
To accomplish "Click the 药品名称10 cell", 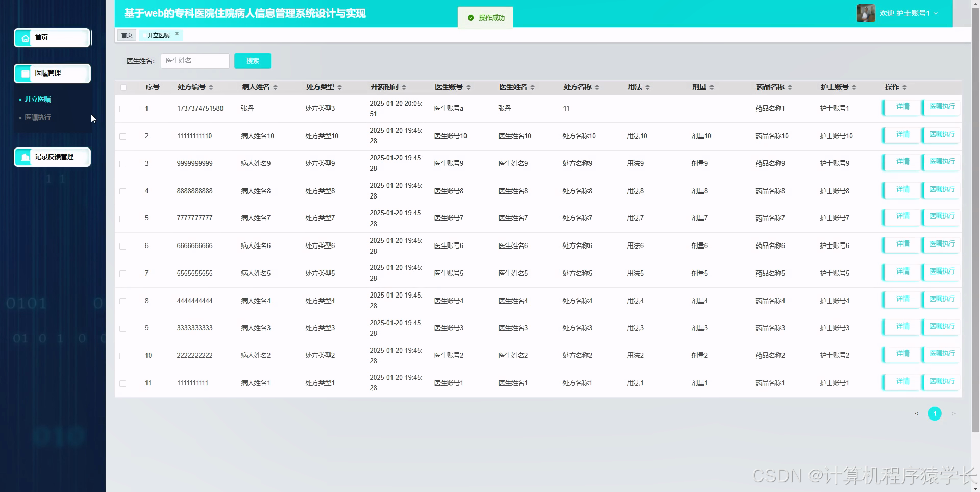I will [x=772, y=136].
